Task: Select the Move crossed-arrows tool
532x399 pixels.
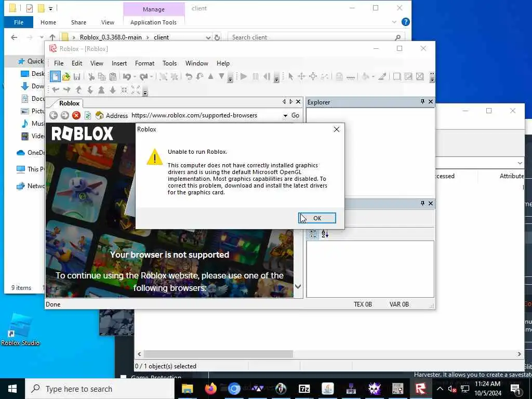Action: [301, 77]
